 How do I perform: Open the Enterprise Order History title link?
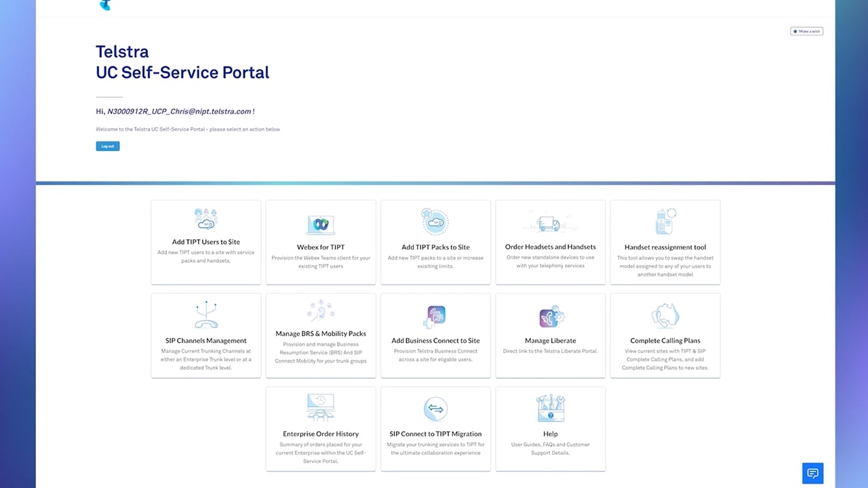[321, 434]
